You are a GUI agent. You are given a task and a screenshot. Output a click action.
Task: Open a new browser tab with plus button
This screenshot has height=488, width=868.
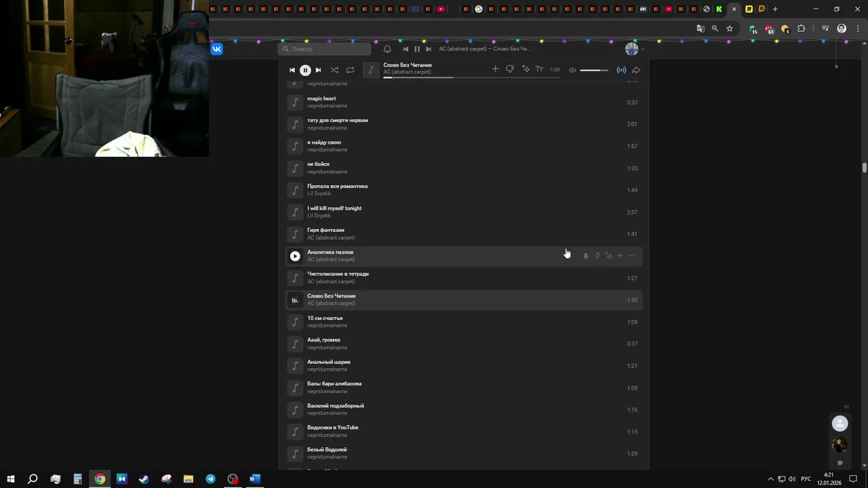pos(775,9)
